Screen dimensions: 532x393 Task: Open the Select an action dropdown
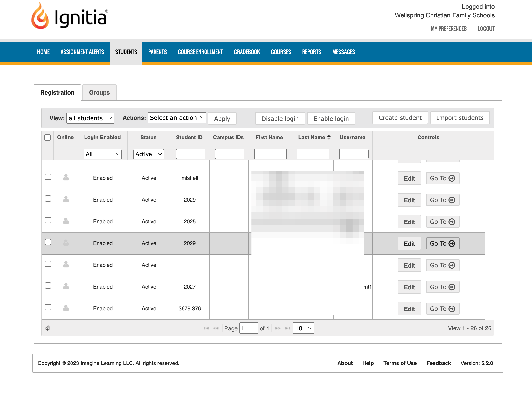(177, 118)
